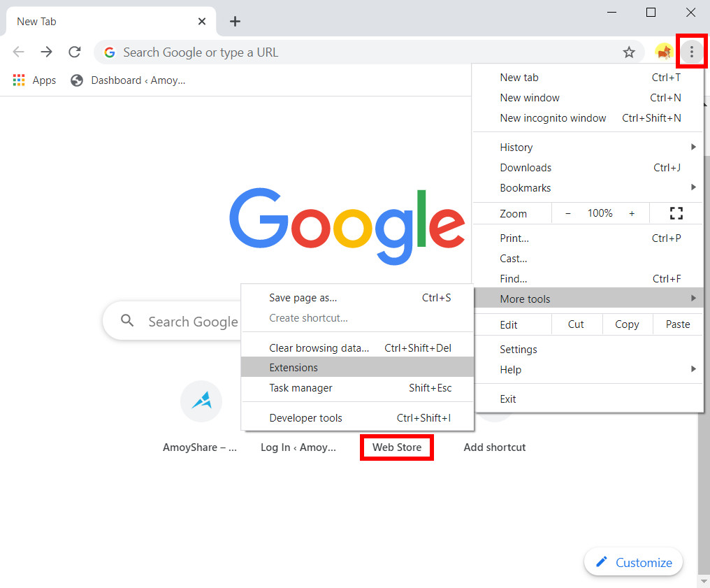The height and width of the screenshot is (588, 710).
Task: Choose Exit from the menu
Action: pos(588,399)
